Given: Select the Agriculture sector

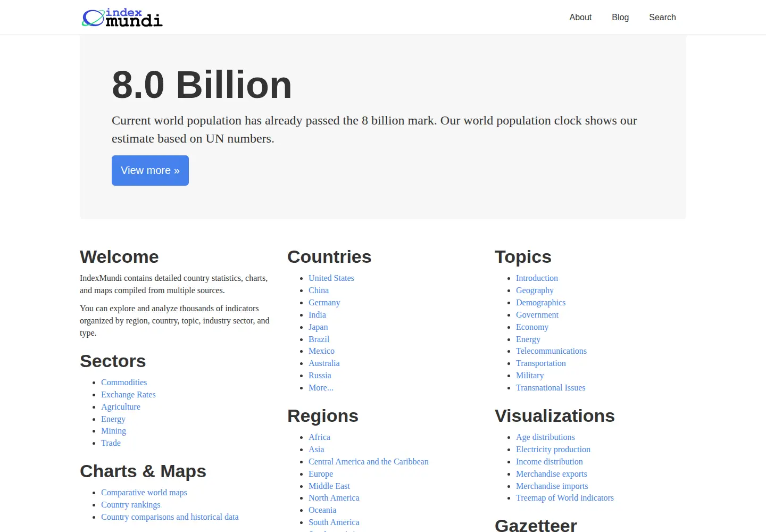Looking at the screenshot, I should (x=121, y=407).
